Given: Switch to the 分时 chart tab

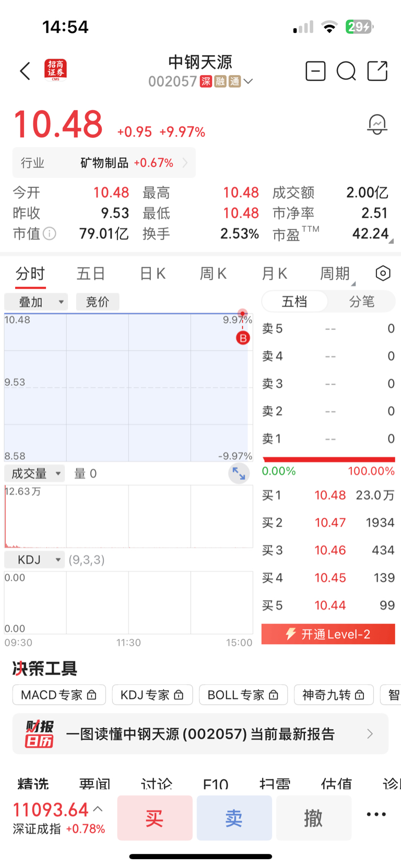Looking at the screenshot, I should click(30, 274).
